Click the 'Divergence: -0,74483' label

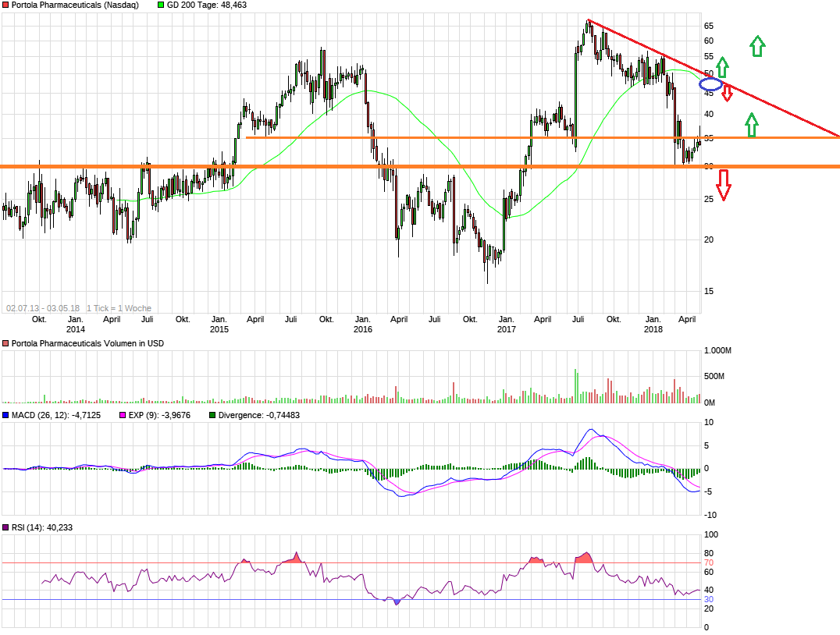tap(258, 415)
